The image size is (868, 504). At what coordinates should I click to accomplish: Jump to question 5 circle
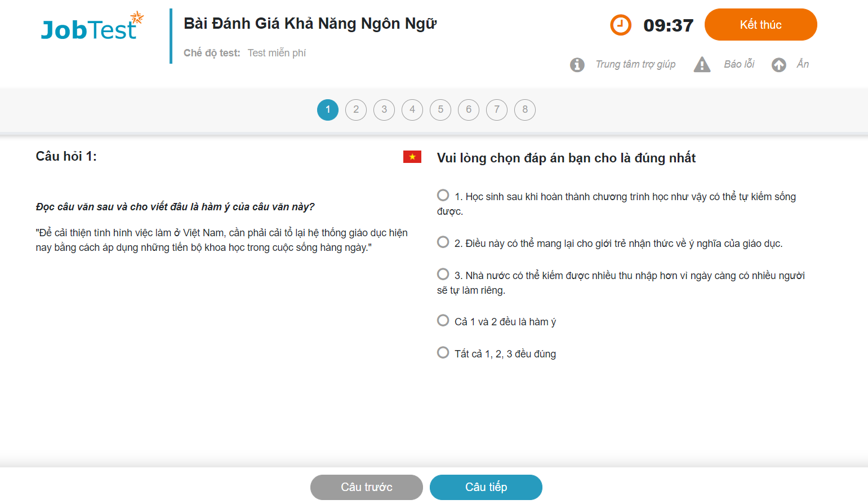[440, 109]
